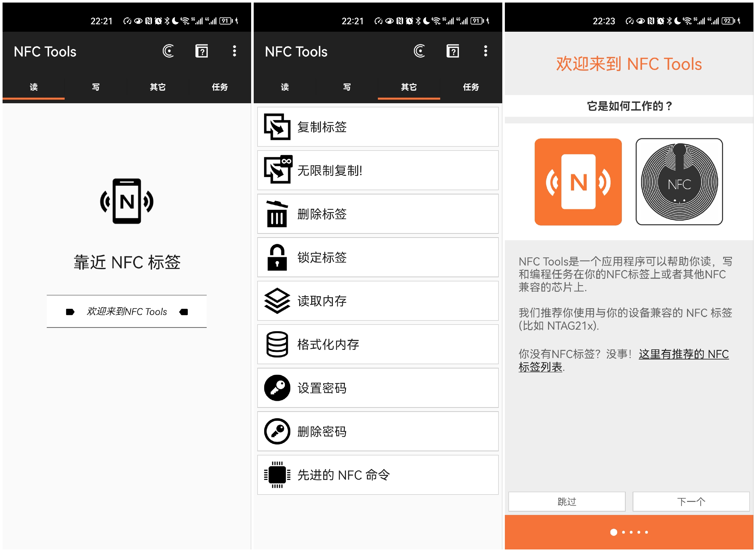Screen dimensions: 756x552
Task: Open the 设置密码 option
Action: click(x=378, y=388)
